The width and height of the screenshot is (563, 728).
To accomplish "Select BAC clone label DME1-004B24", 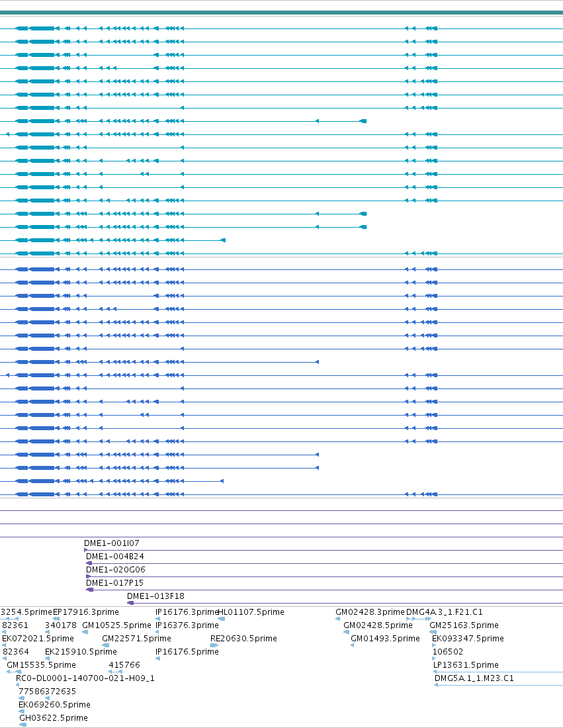I will click(x=114, y=556).
